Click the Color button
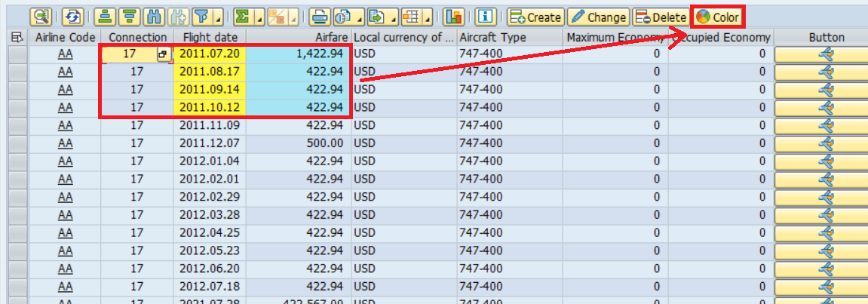The height and width of the screenshot is (304, 868). pos(718,17)
